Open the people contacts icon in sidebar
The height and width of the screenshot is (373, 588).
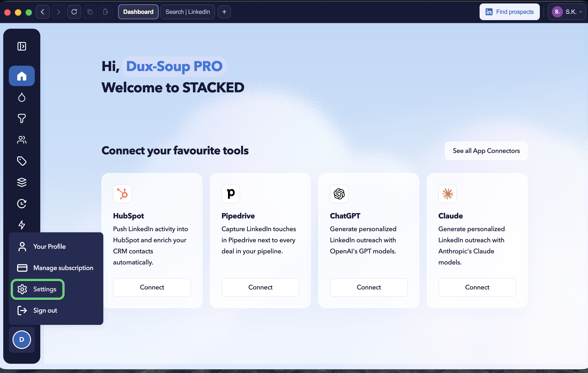tap(22, 140)
